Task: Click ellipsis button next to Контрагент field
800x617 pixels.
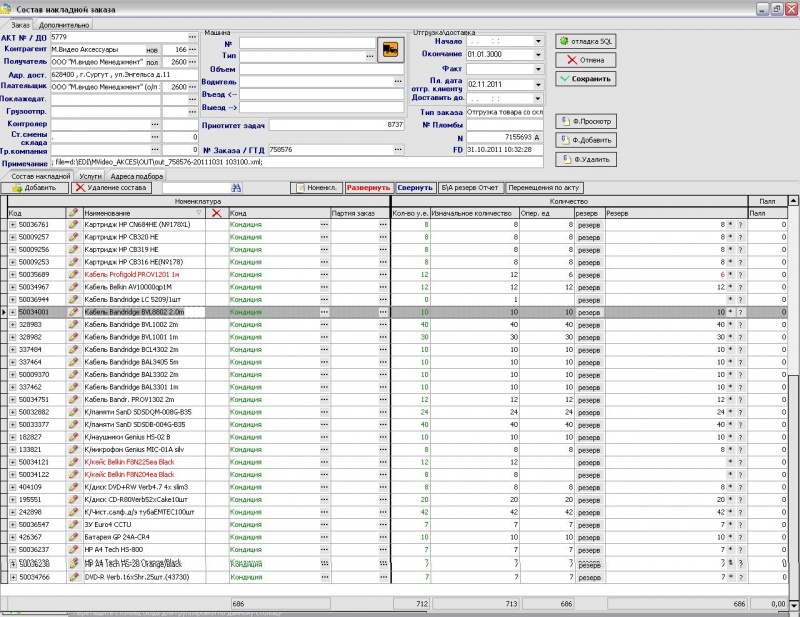Action: (192, 49)
